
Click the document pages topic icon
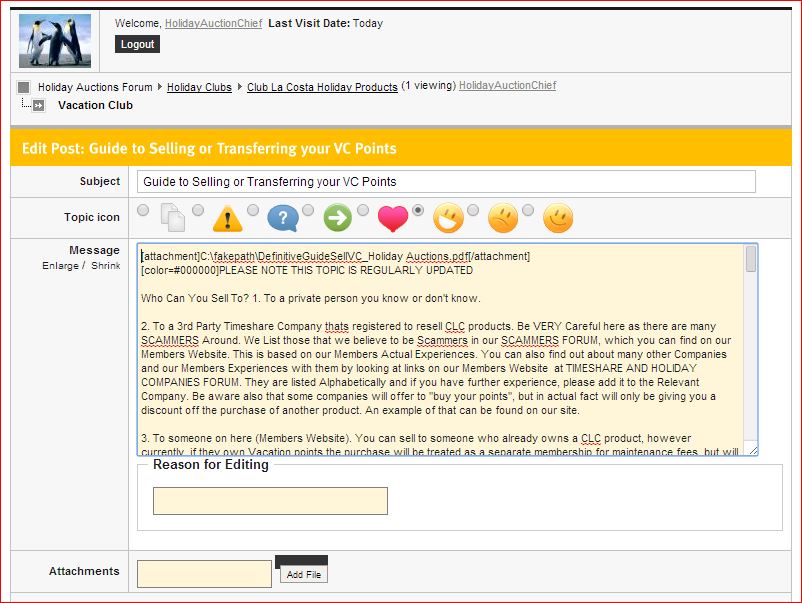pos(173,217)
